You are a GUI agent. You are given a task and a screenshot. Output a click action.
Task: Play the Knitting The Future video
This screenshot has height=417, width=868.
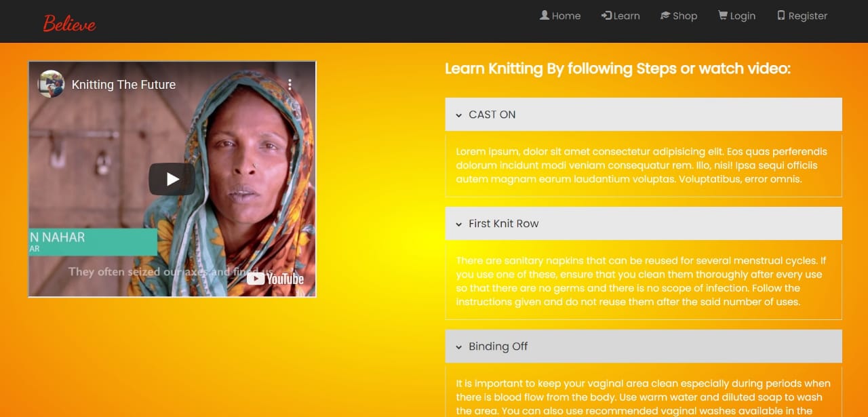(x=172, y=179)
